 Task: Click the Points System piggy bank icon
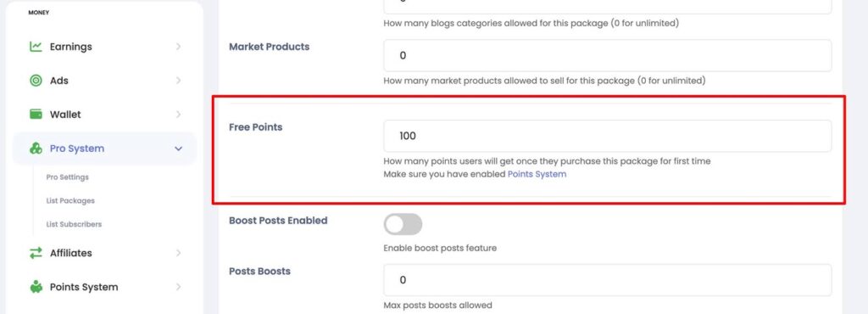click(x=36, y=287)
